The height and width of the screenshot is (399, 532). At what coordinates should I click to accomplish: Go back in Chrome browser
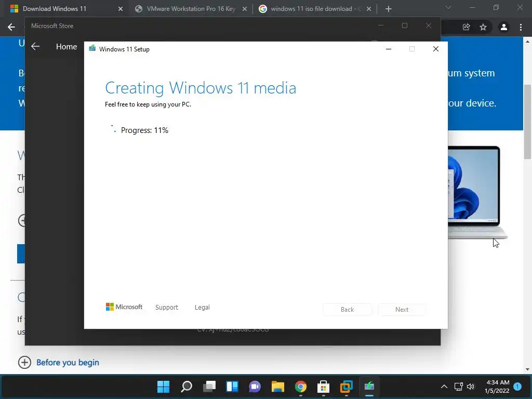(x=11, y=27)
